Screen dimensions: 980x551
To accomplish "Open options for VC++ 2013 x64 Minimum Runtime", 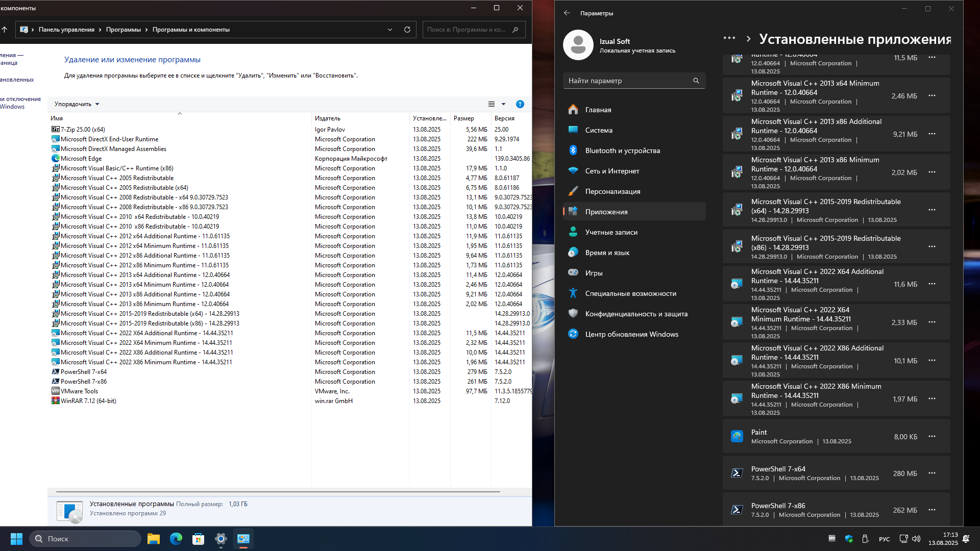I will pos(932,95).
